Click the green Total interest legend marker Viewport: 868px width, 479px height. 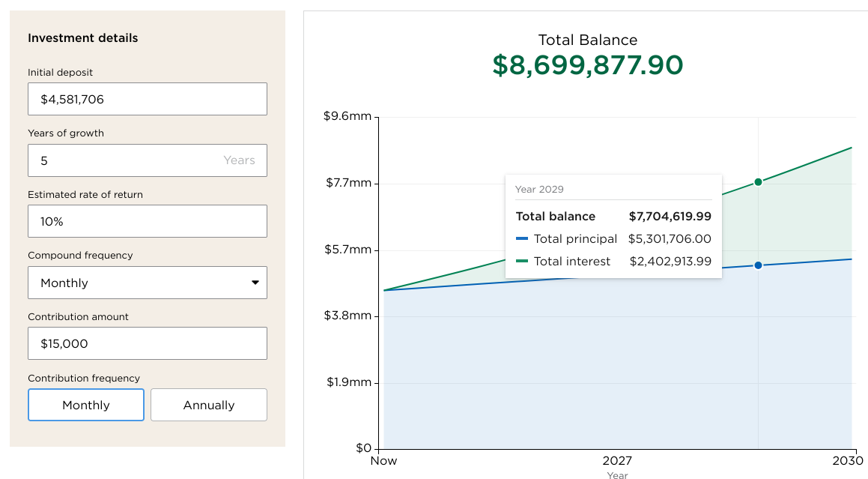(x=521, y=261)
